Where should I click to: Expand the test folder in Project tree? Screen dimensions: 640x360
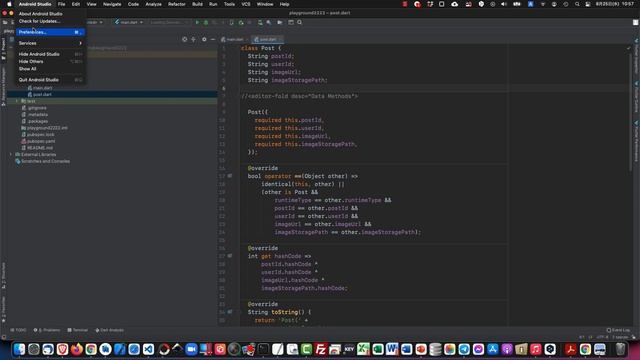[17, 101]
